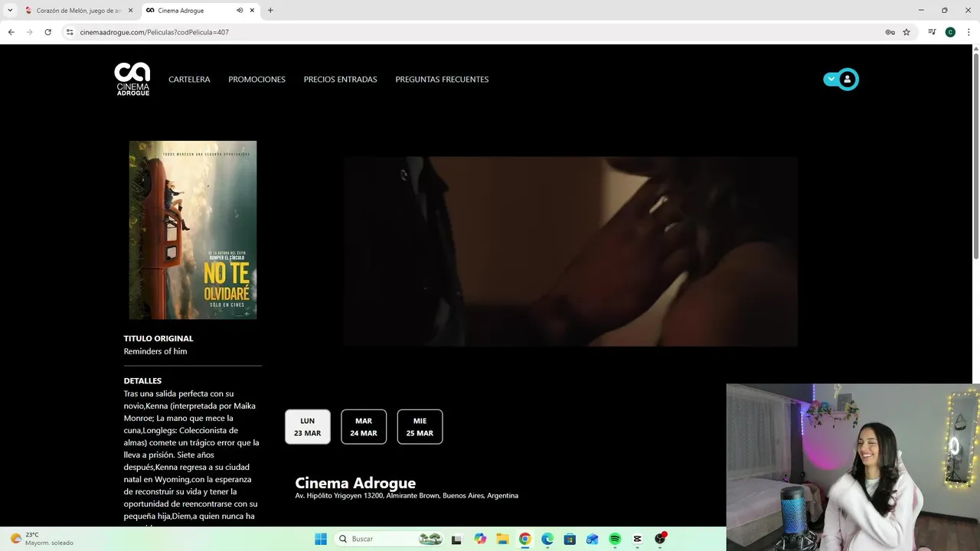Open the media controls icon

click(932, 32)
